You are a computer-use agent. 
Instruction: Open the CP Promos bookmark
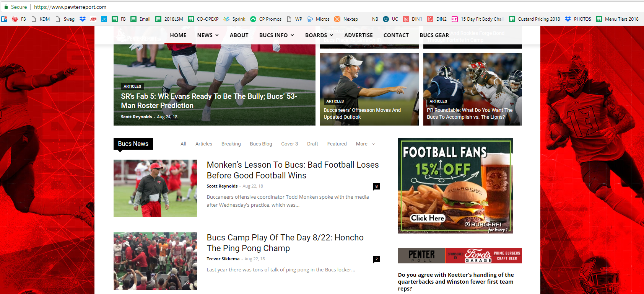[266, 19]
